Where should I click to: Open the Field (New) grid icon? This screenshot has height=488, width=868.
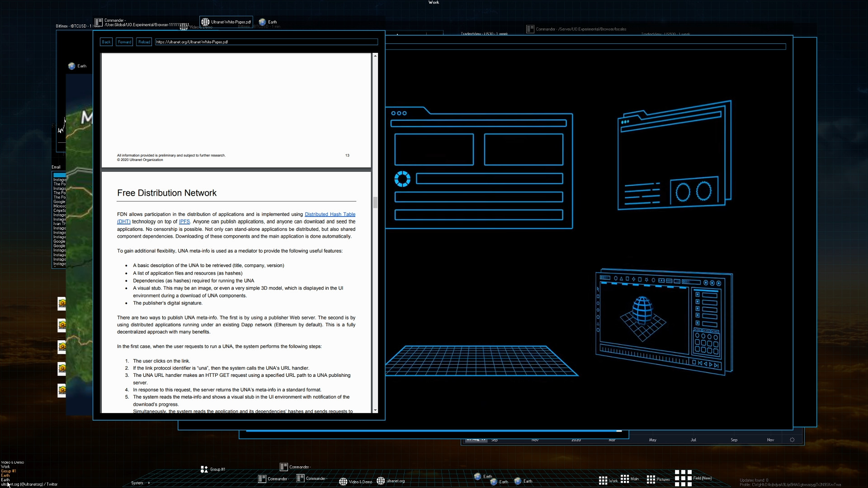[683, 478]
